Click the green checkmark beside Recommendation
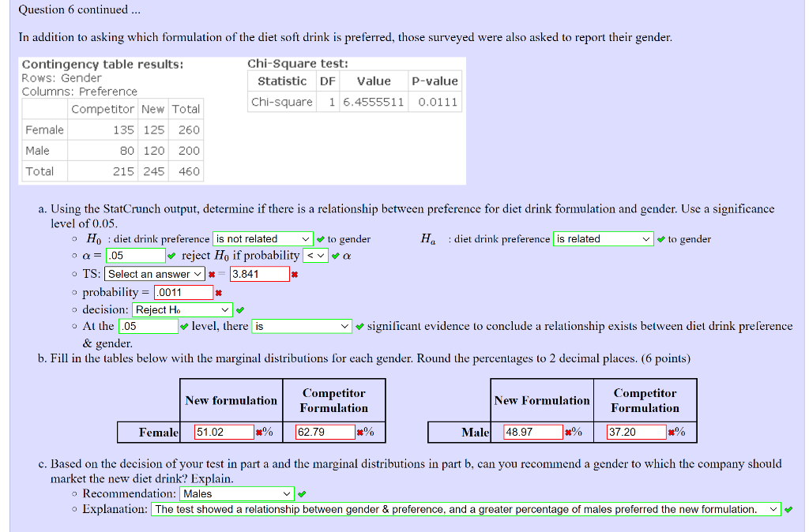 click(x=302, y=494)
